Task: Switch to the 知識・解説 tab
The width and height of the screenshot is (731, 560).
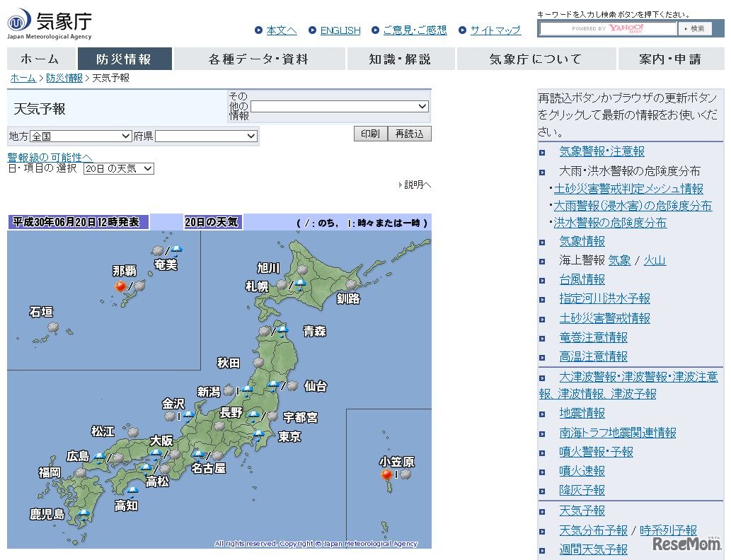Action: (400, 59)
